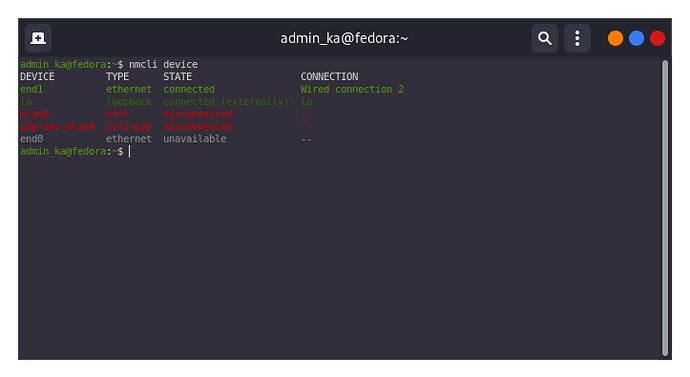Click device name 'end0'

pyautogui.click(x=32, y=139)
